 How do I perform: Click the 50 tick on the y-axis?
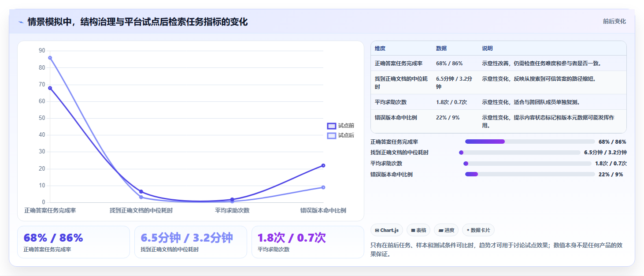[42, 118]
